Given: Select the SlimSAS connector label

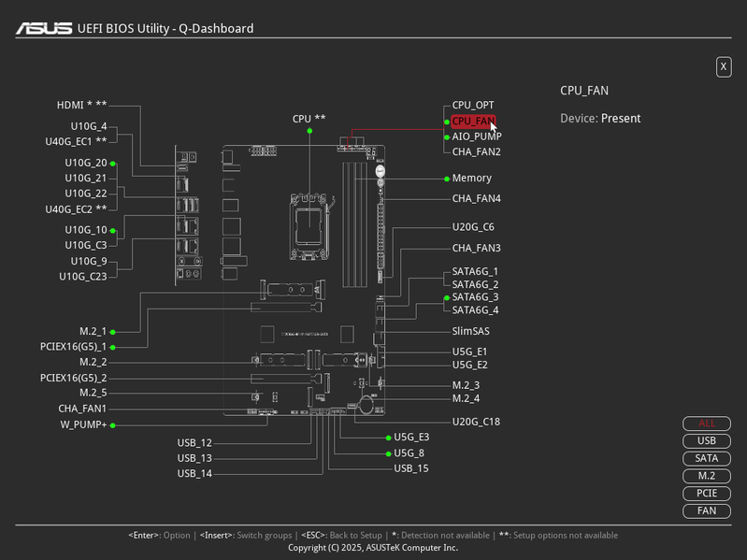Looking at the screenshot, I should (470, 332).
